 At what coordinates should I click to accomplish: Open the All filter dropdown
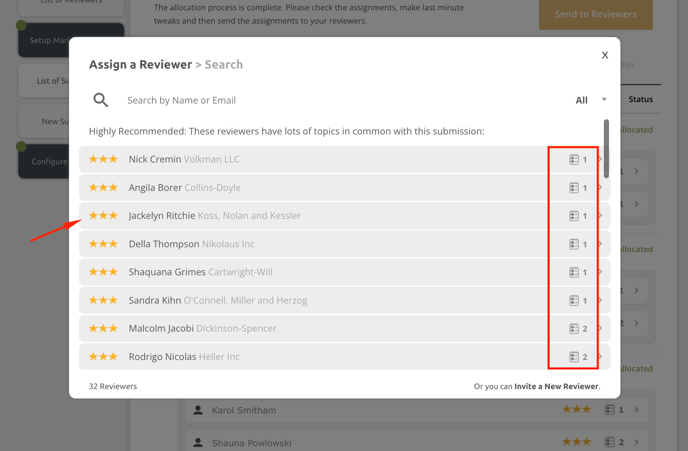[590, 100]
